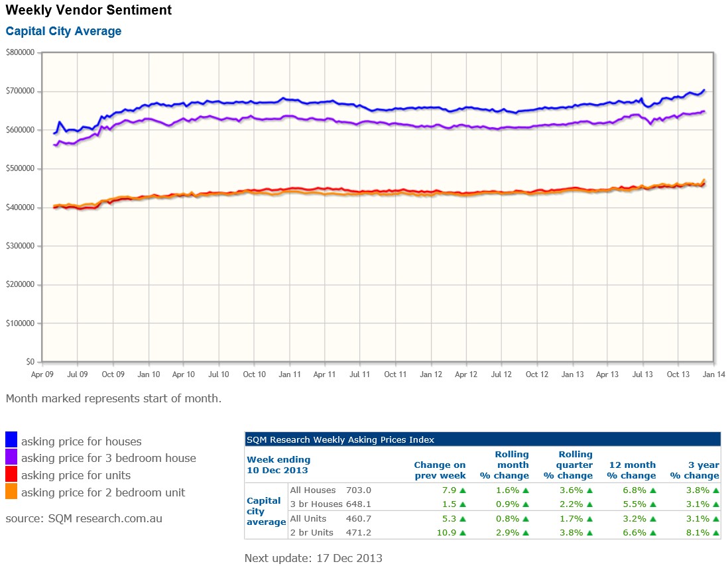This screenshot has width=728, height=566.
Task: Click the '12 month % change' column header
Action: tap(631, 470)
